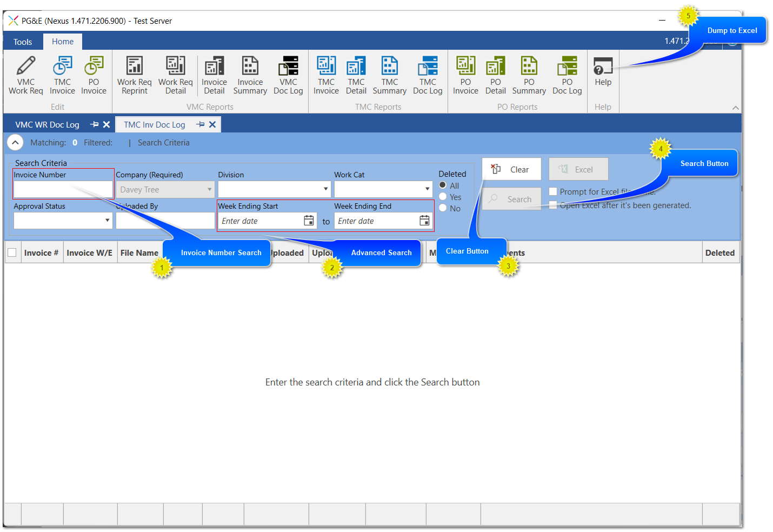Launch the Work Req Reprint report
Image resolution: width=773 pixels, height=532 pixels.
pos(134,74)
